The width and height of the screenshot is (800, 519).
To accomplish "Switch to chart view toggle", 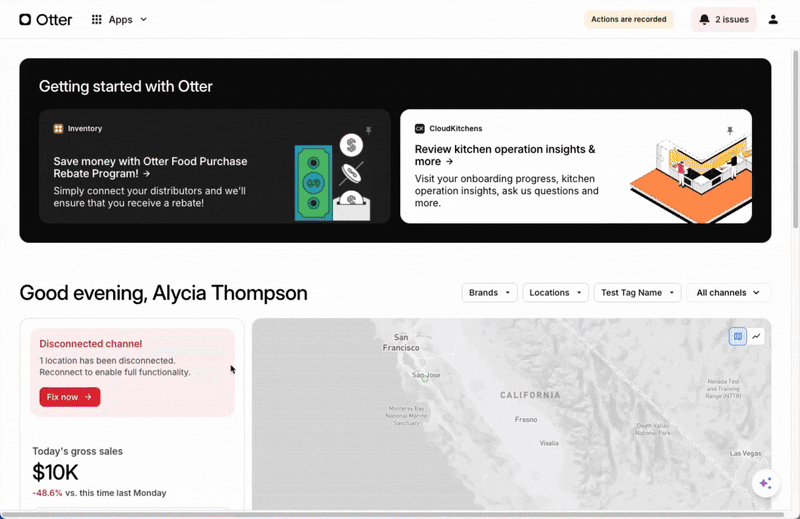I will pyautogui.click(x=756, y=336).
